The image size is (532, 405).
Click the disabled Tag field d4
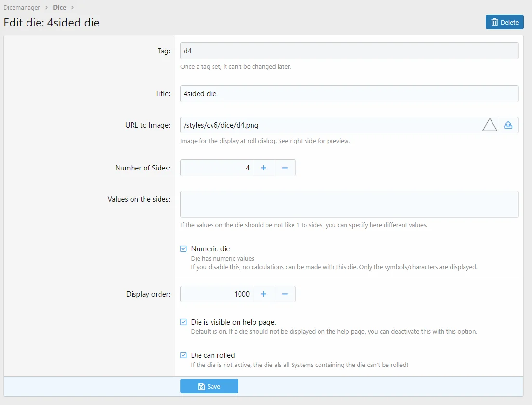point(349,51)
